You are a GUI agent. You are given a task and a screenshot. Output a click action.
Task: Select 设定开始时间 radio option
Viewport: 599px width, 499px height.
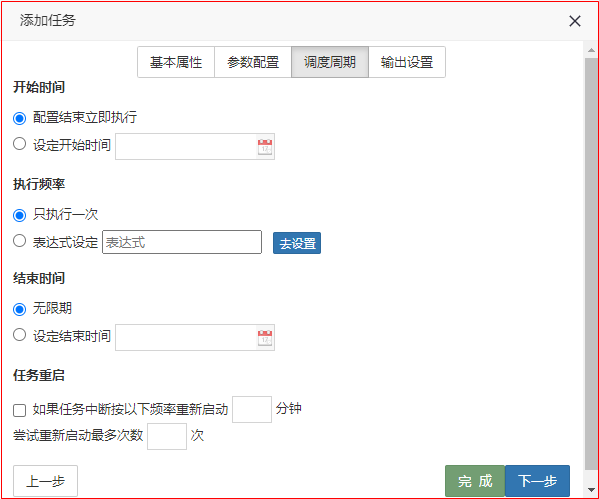[19, 144]
